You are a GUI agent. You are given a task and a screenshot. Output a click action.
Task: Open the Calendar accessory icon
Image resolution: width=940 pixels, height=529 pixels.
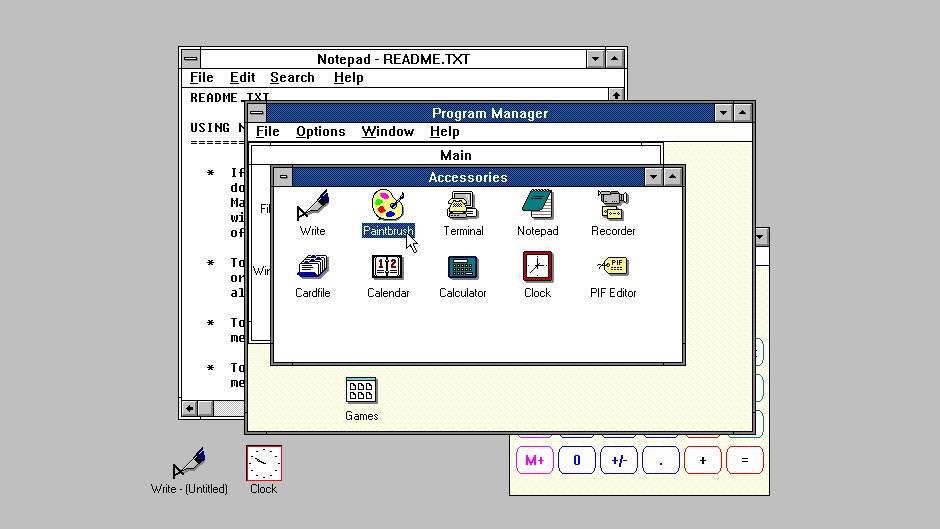tap(388, 268)
